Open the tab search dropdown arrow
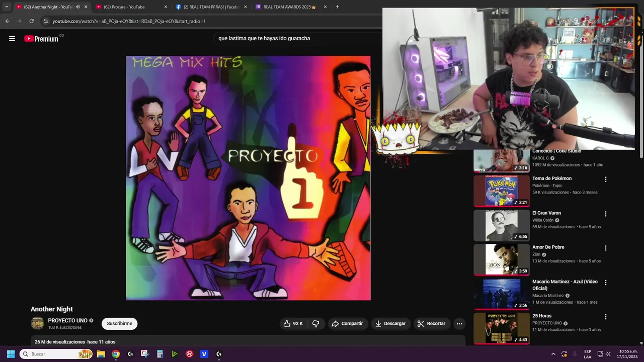Viewport: 644px width, 362px height. [7, 7]
